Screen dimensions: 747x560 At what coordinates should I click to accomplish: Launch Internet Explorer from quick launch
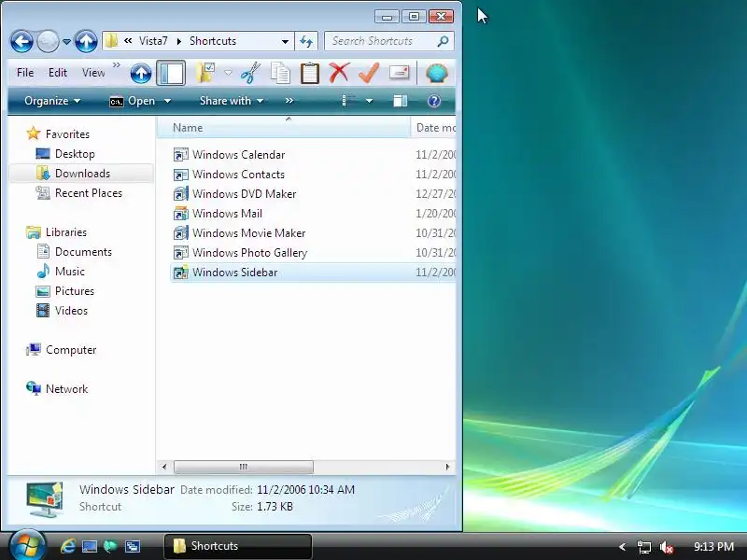67,546
